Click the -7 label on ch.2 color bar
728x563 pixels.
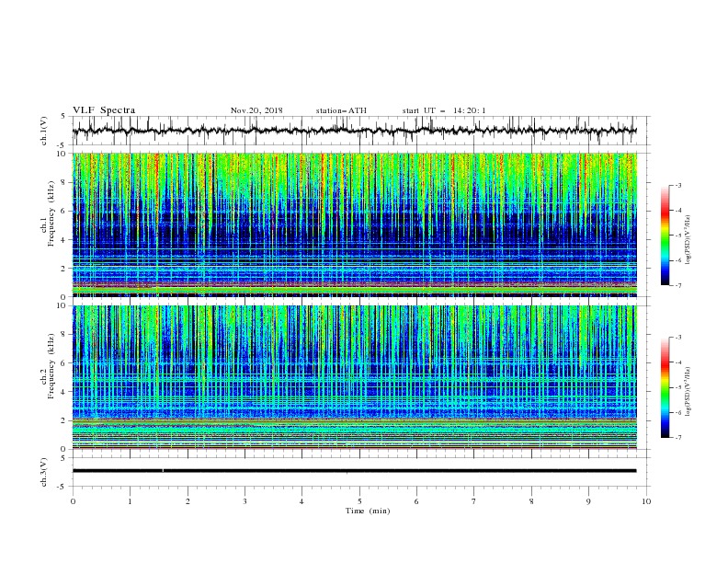tap(677, 438)
